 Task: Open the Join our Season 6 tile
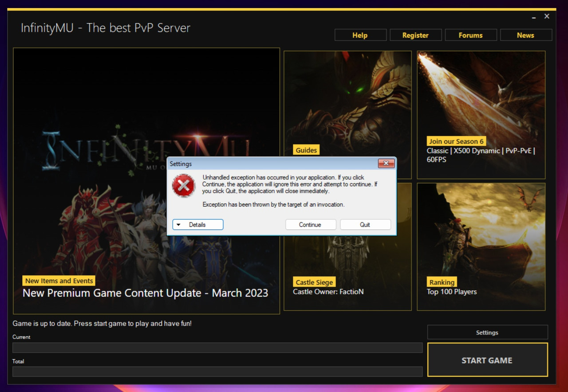pyautogui.click(x=481, y=115)
